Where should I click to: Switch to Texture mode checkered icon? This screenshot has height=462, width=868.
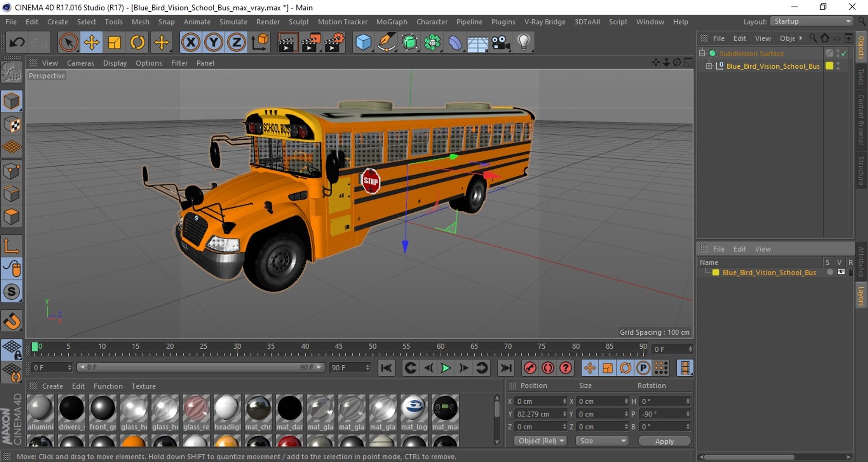click(x=12, y=124)
